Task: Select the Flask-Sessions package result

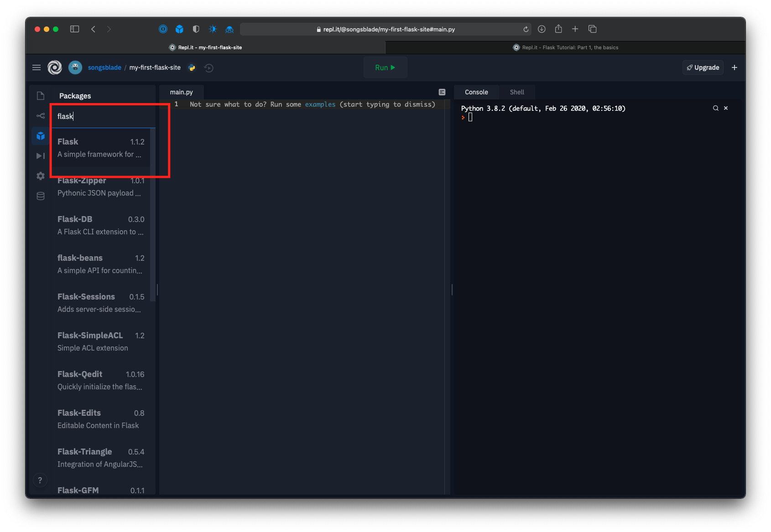Action: coord(101,303)
